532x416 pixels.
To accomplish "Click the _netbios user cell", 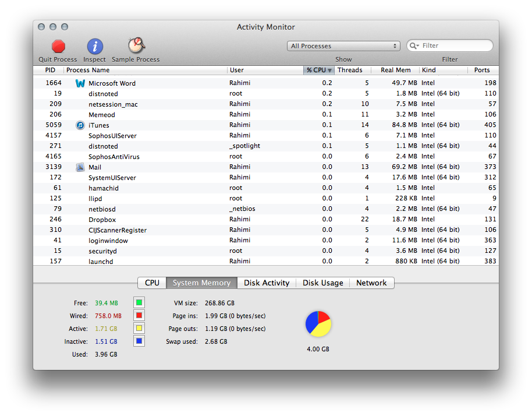I will (x=242, y=209).
